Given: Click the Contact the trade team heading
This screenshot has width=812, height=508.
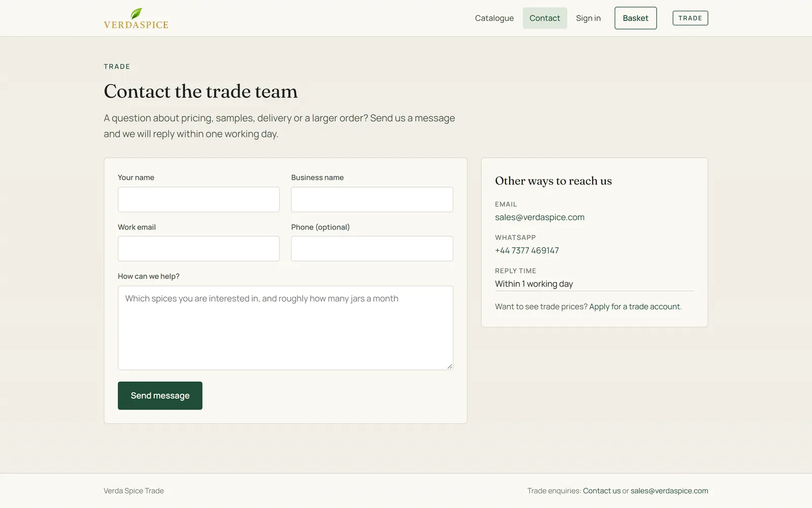Looking at the screenshot, I should coord(200,91).
